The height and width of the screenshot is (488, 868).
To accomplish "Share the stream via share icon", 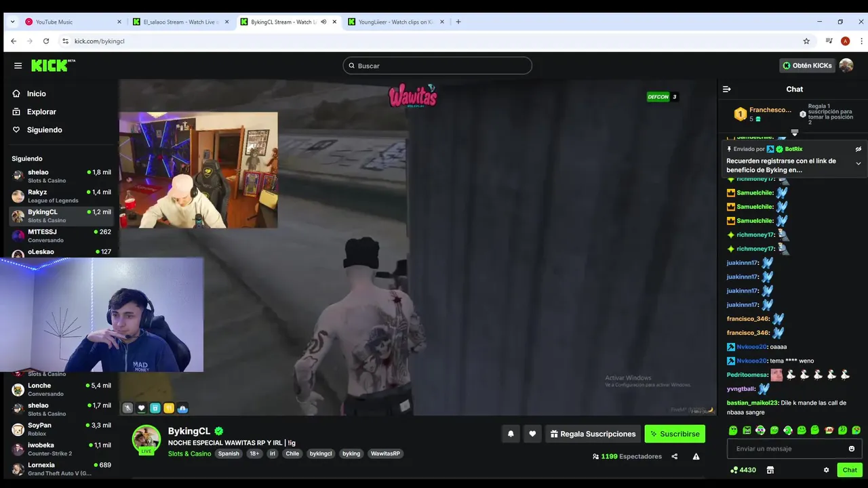I will 675,457.
